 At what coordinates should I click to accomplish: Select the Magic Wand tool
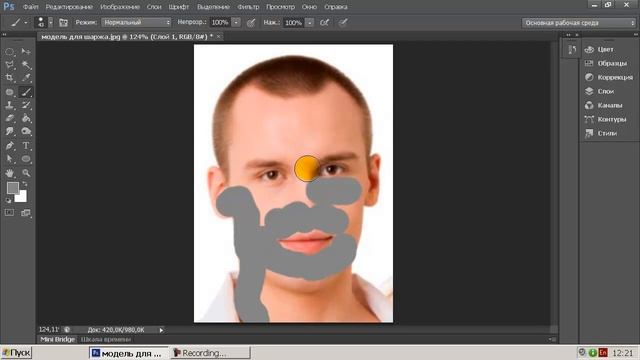coord(26,64)
